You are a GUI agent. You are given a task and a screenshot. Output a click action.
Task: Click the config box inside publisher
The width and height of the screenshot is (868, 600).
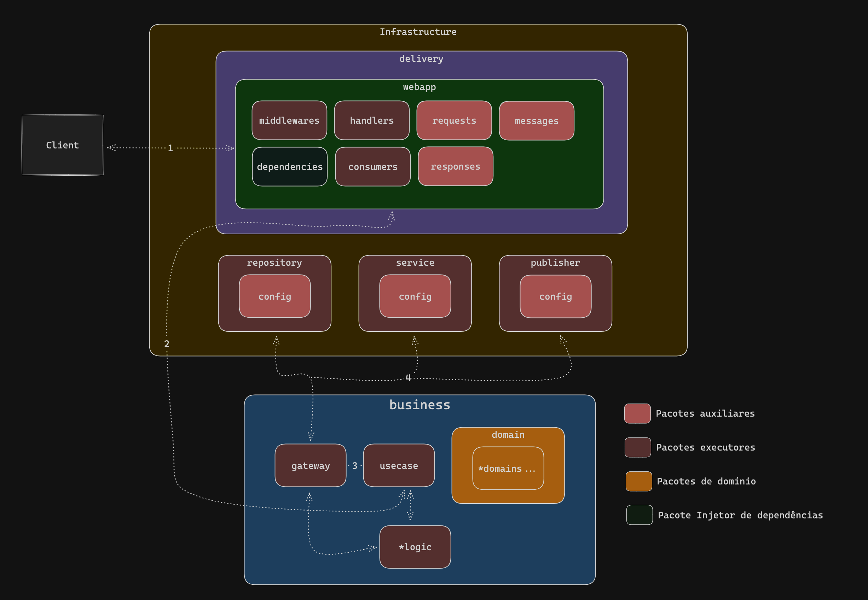(555, 296)
